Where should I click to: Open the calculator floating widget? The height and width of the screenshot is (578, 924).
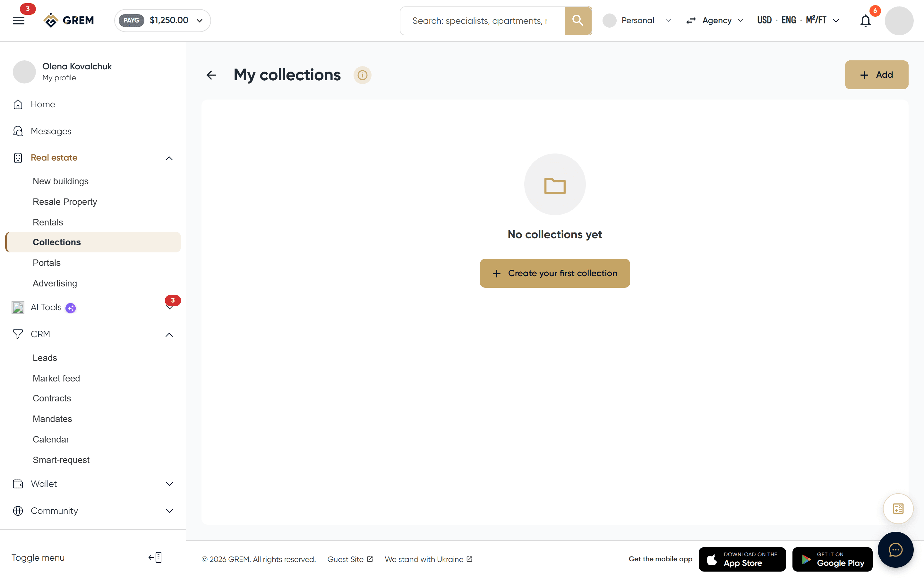click(x=898, y=508)
